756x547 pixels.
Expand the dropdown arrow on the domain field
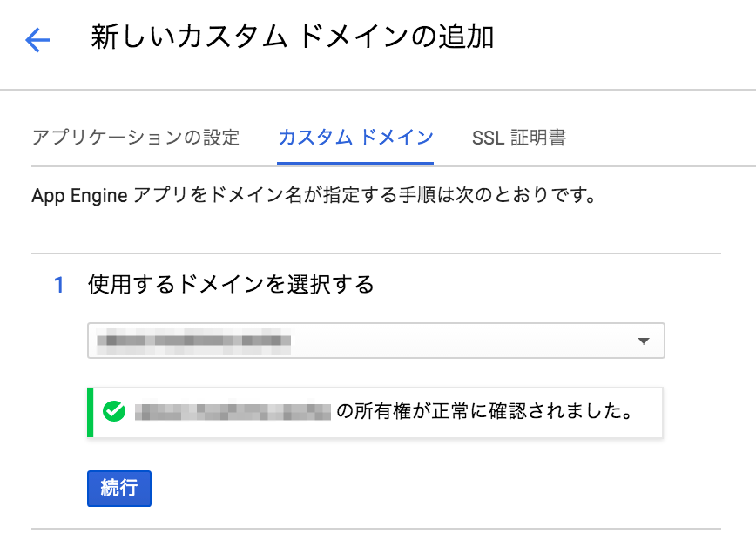pyautogui.click(x=645, y=341)
